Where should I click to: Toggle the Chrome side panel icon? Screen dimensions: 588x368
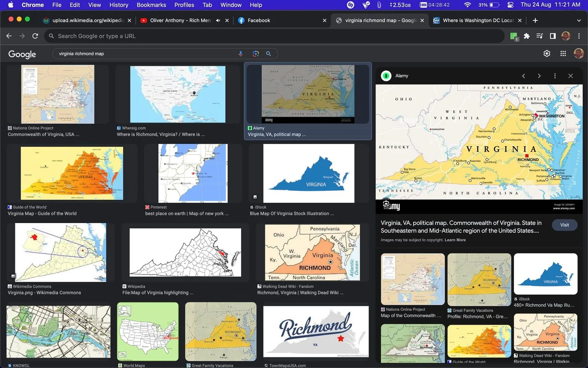point(553,36)
